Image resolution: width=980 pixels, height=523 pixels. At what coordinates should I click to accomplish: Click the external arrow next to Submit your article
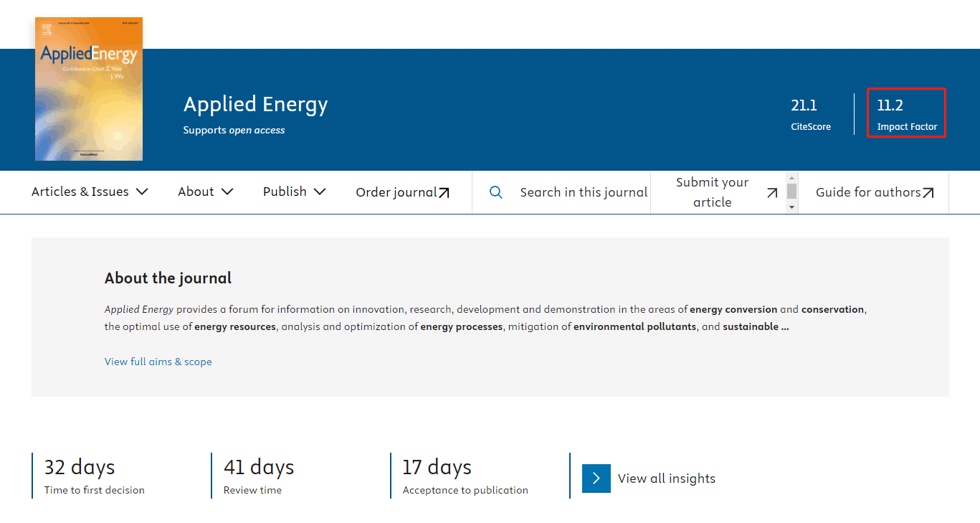click(x=772, y=192)
